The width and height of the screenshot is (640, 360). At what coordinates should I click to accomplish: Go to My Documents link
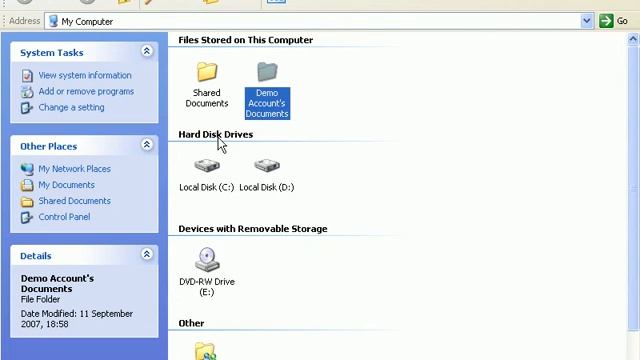[x=67, y=185]
